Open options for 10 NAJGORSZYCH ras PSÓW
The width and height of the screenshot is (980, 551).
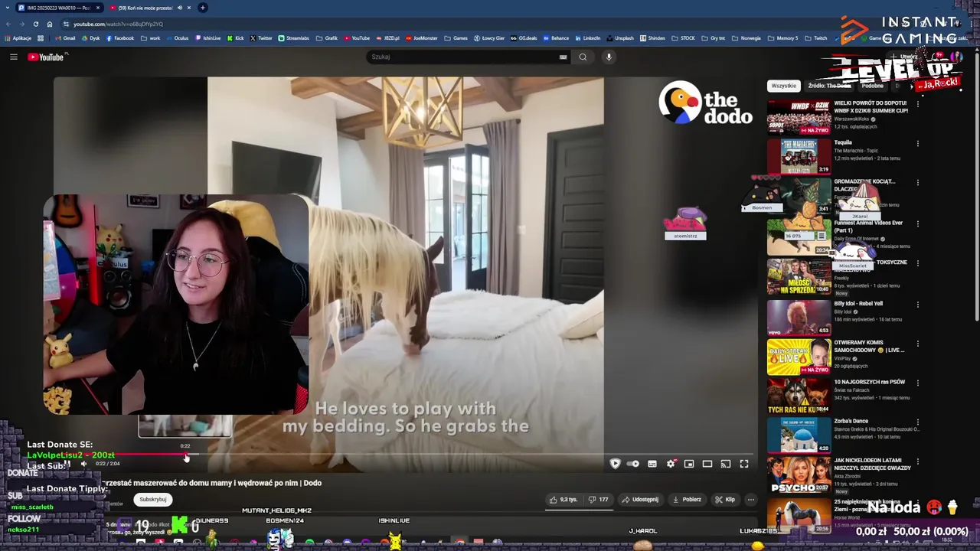pos(918,382)
